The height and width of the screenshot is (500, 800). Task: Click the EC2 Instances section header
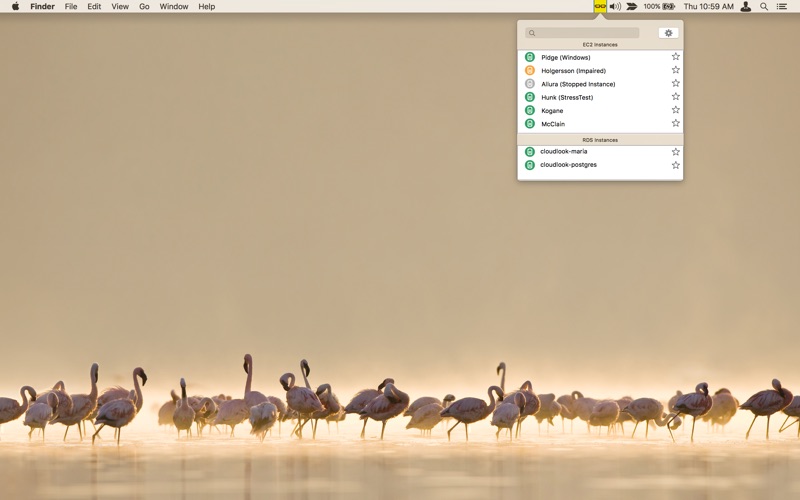[x=600, y=45]
